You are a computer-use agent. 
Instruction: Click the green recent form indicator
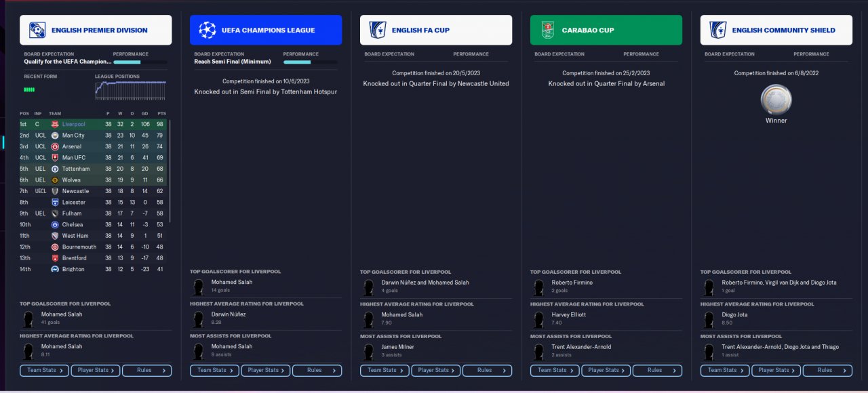tap(29, 89)
